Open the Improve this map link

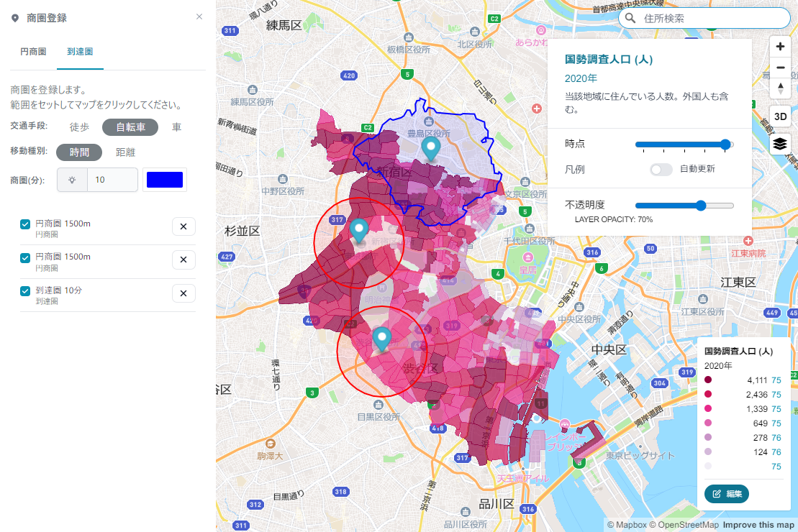[x=758, y=525]
